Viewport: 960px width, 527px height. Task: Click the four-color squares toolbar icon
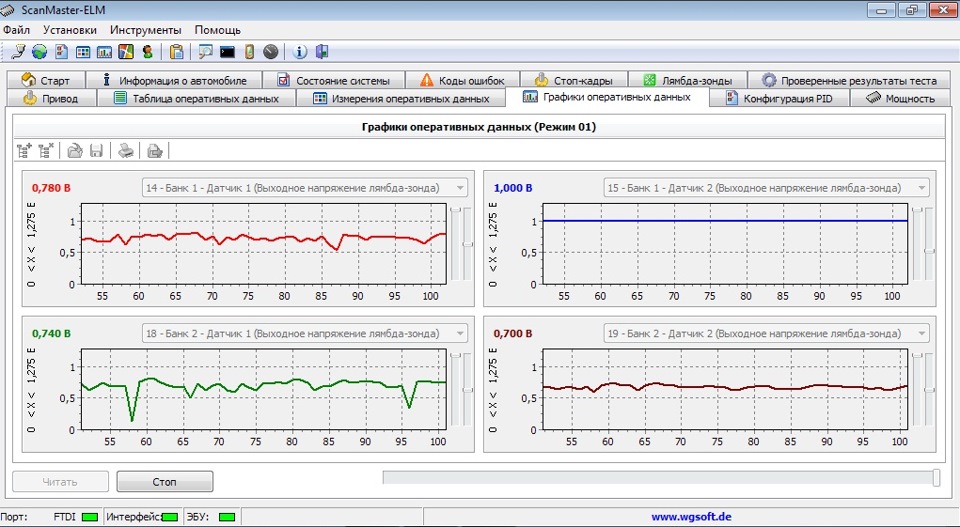[126, 51]
